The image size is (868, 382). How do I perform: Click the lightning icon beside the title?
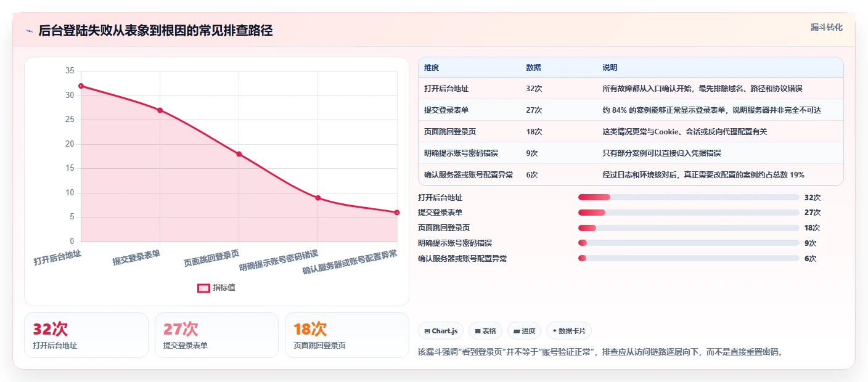point(29,31)
